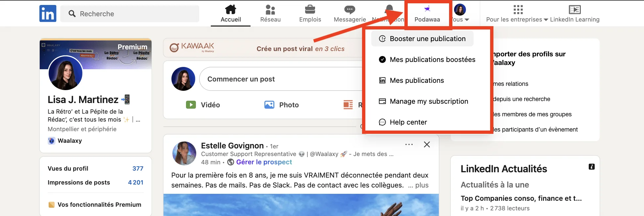This screenshot has height=216, width=644.
Task: Expand the truncated profile headline ellipsis
Action: (x=138, y=120)
